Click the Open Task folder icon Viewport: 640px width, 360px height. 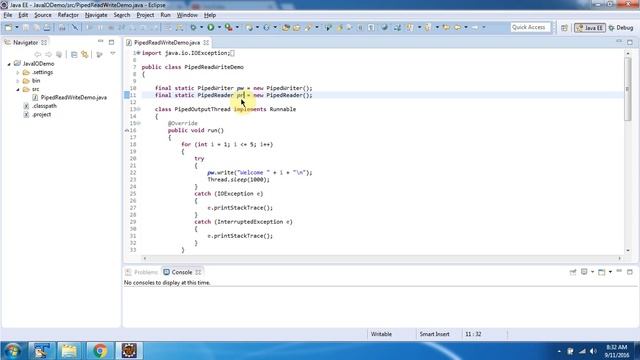(297, 27)
